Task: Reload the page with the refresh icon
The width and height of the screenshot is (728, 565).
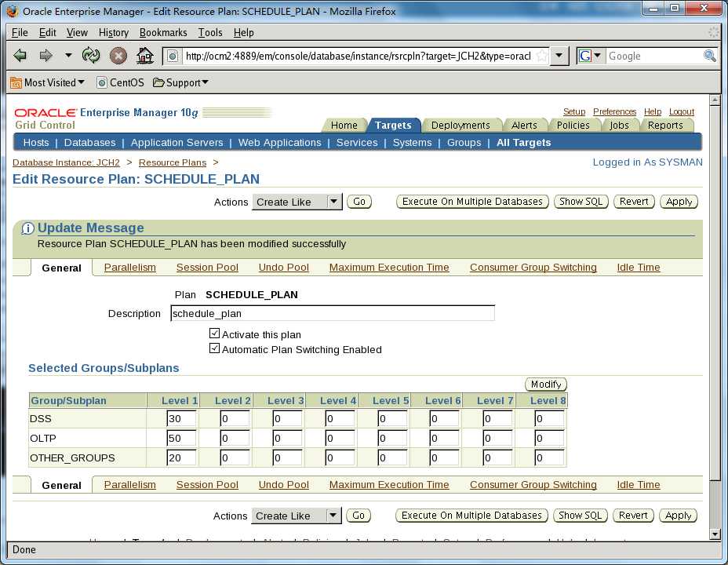Action: tap(91, 56)
